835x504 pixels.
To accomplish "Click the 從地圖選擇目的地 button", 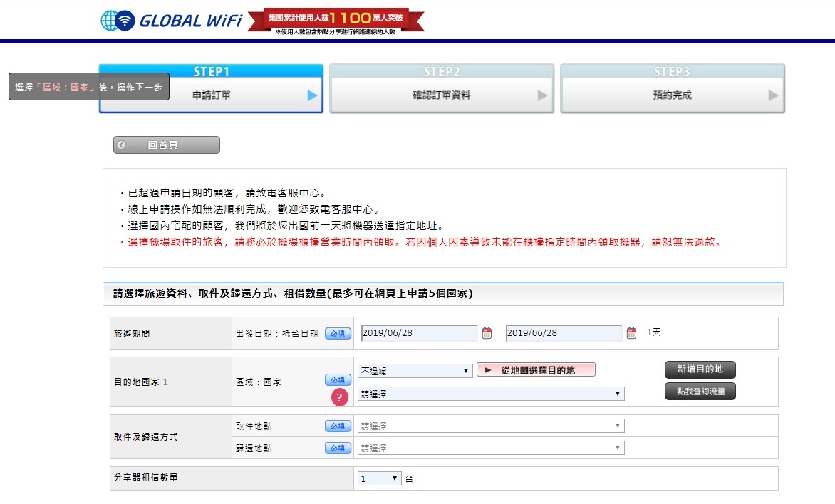I will pyautogui.click(x=536, y=370).
